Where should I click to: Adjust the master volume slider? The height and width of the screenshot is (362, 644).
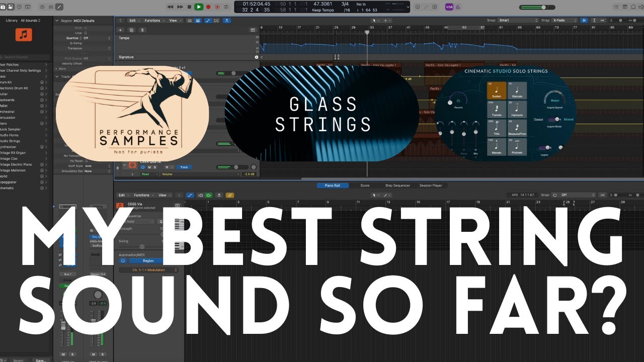pos(537,7)
